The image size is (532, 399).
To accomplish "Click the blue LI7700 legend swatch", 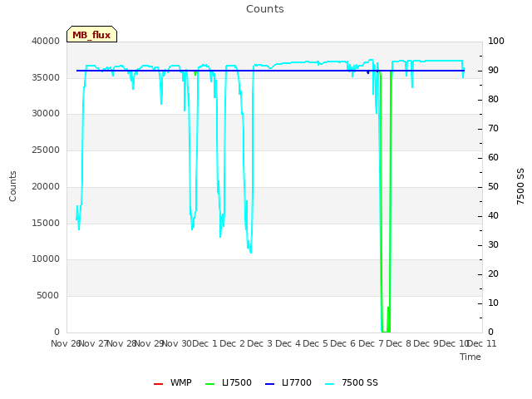I will click(269, 384).
